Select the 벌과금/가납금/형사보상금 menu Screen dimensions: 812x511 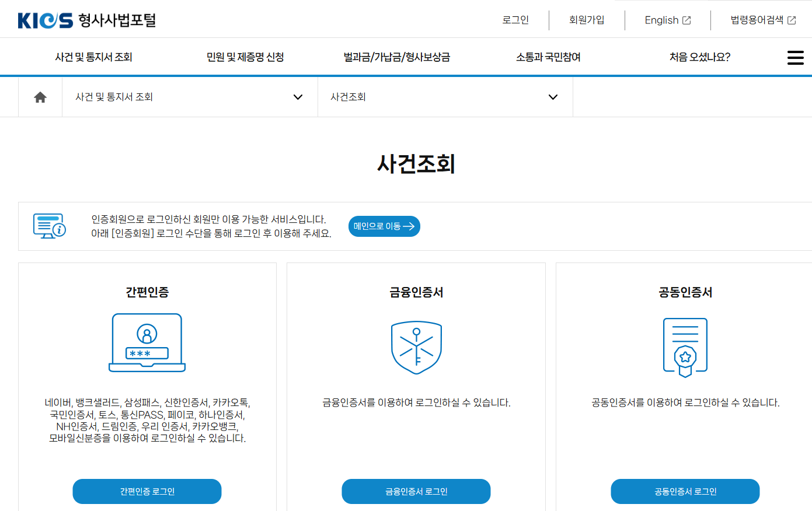click(x=395, y=57)
